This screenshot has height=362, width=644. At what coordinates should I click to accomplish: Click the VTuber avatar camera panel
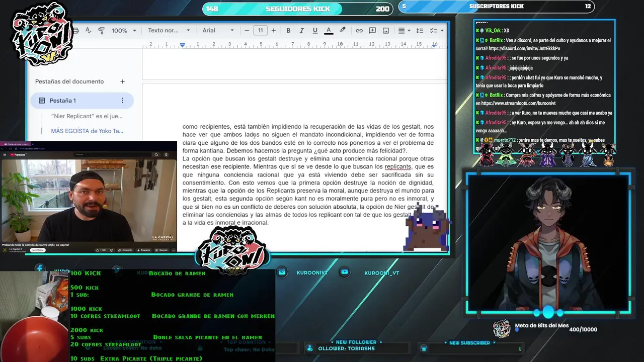548,244
